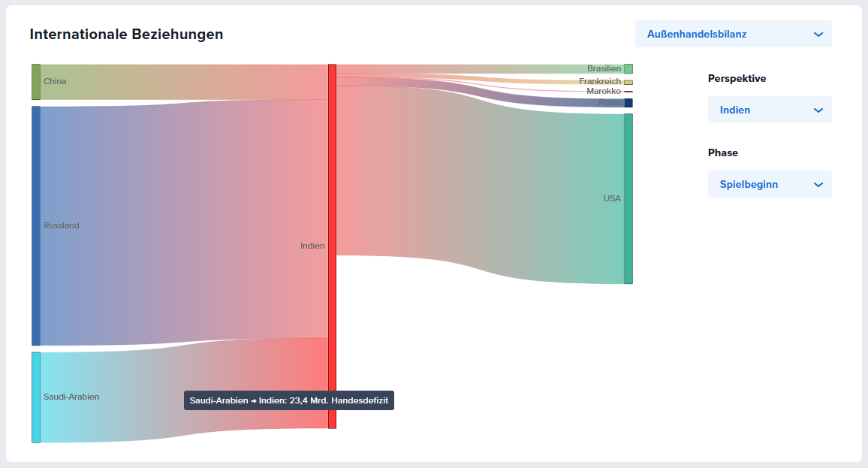Click the cyan Saudi-Arabien node bar
The height and width of the screenshot is (468, 868).
coord(35,397)
